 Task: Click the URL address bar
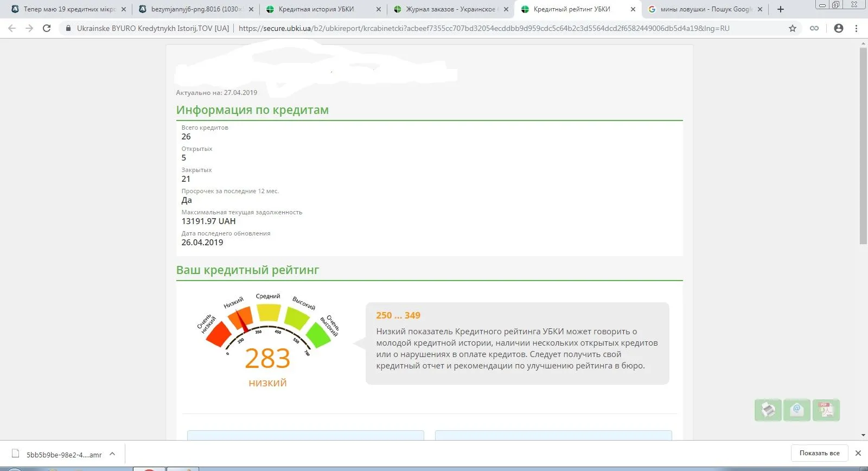[483, 28]
